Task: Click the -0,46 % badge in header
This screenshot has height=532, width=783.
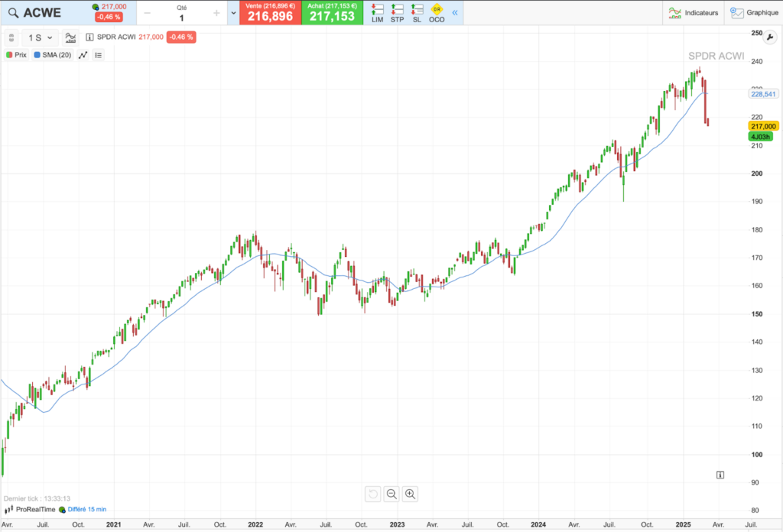Action: click(109, 17)
